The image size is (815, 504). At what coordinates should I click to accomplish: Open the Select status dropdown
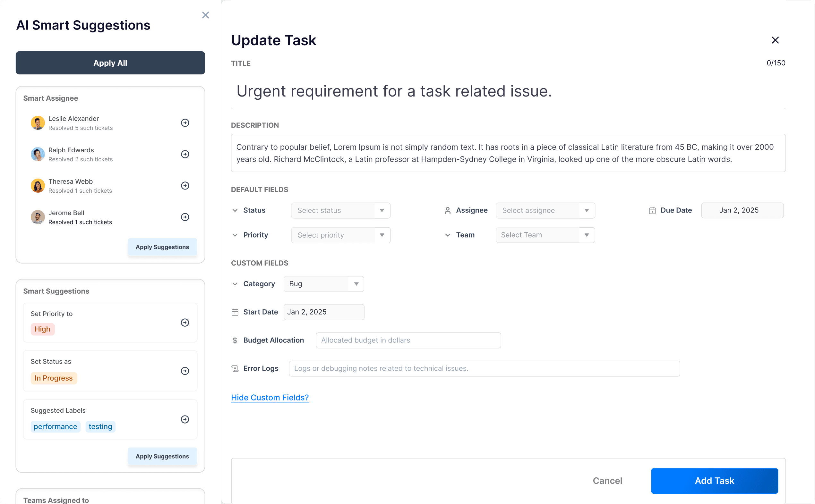(340, 210)
